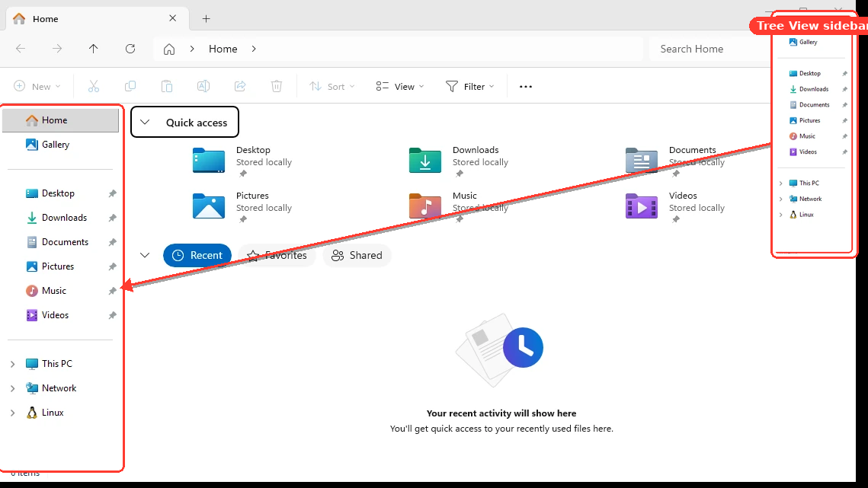Toggle the pin next to Downloads in sidebar
The width and height of the screenshot is (868, 488).
point(112,218)
